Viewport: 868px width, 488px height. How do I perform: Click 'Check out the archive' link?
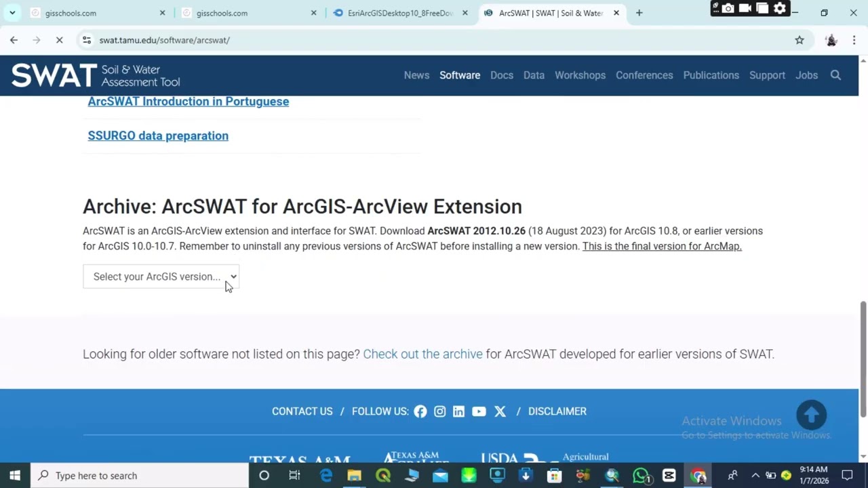click(422, 354)
